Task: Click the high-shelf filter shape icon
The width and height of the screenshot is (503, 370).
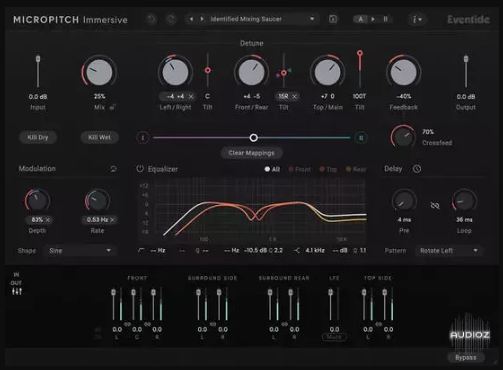Action: pos(296,250)
